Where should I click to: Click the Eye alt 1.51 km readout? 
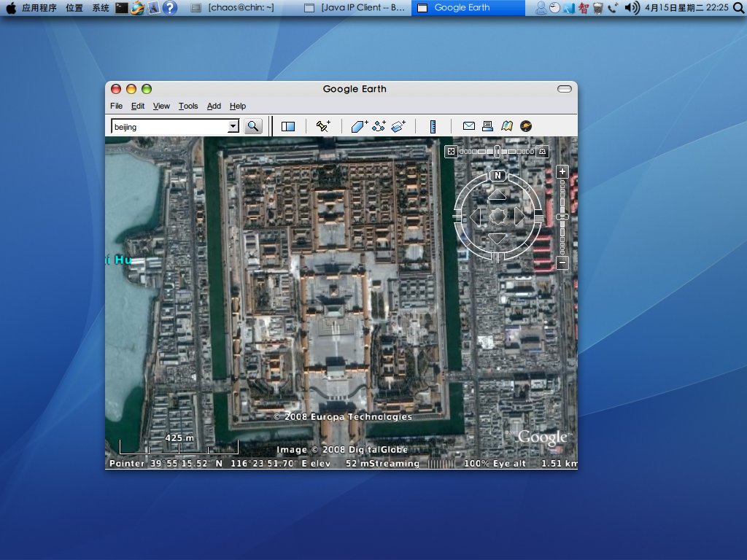[x=535, y=463]
